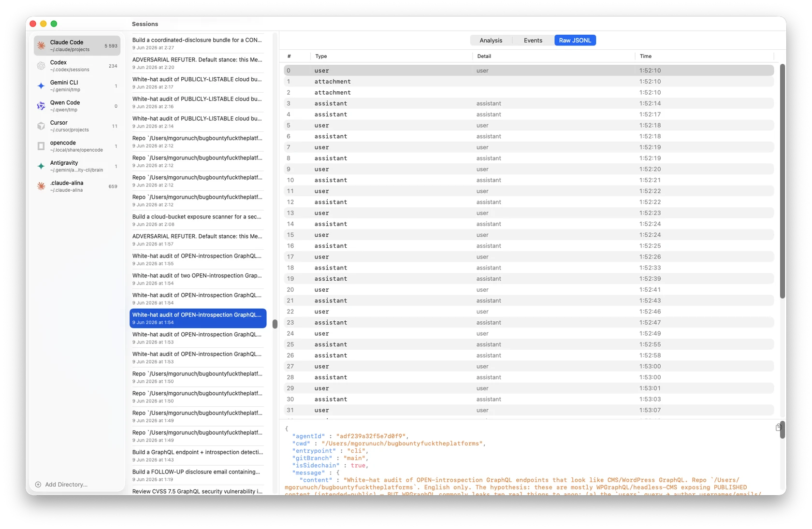Open the Review CVSS 7.5 GraphQL session

pos(198,490)
